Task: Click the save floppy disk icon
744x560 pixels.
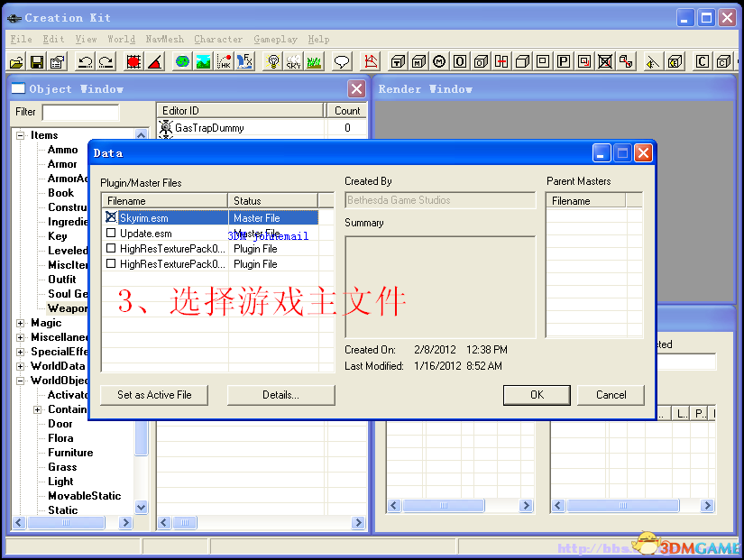Action: click(37, 61)
